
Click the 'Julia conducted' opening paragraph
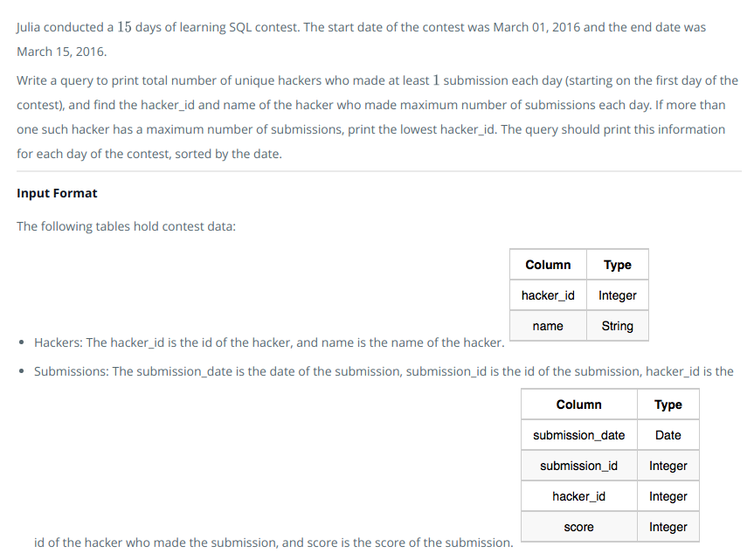pos(361,39)
